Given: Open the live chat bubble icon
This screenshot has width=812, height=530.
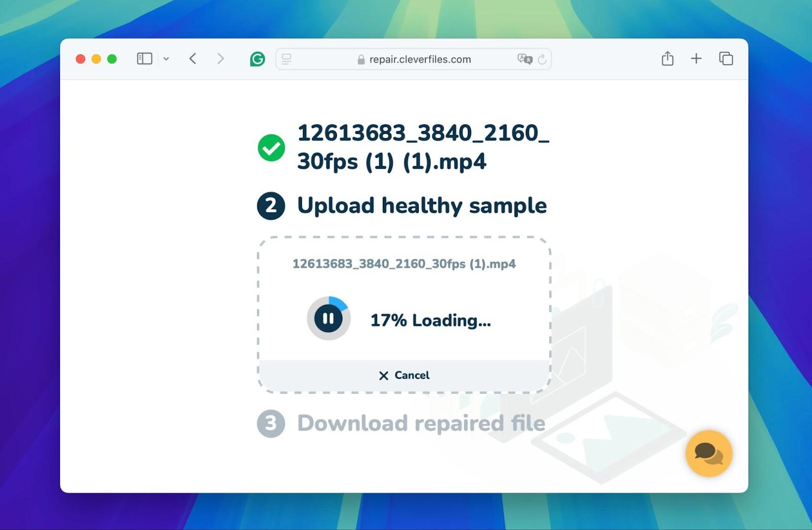Looking at the screenshot, I should pyautogui.click(x=710, y=454).
